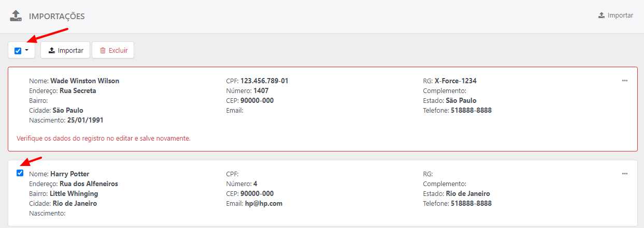Click the Importar button label in the toolbar
The height and width of the screenshot is (228, 644).
[70, 51]
